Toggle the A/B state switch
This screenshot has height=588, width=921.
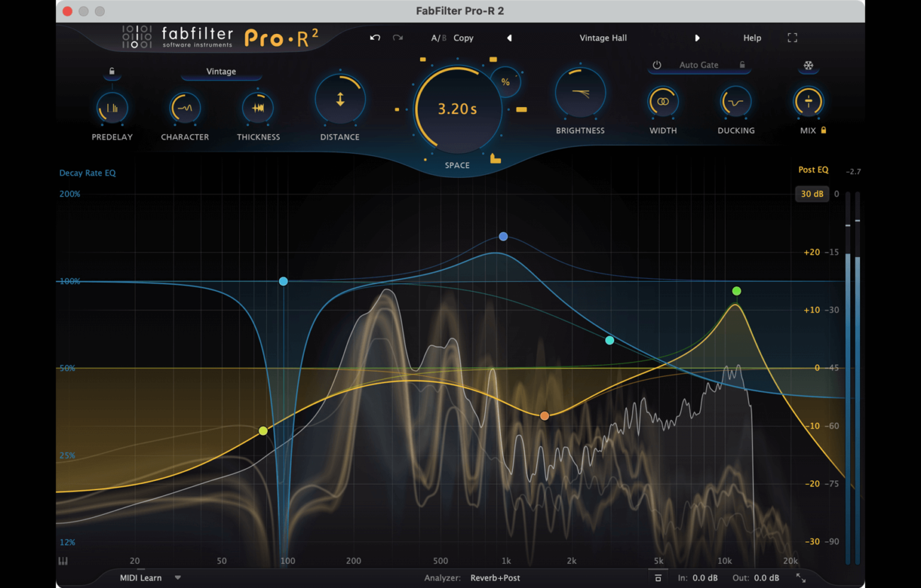(439, 38)
